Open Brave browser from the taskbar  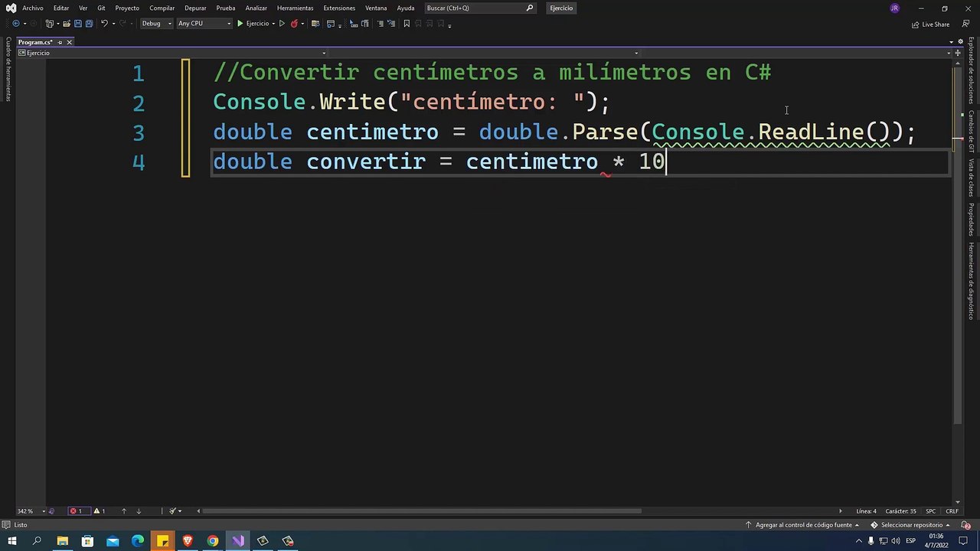pos(188,541)
